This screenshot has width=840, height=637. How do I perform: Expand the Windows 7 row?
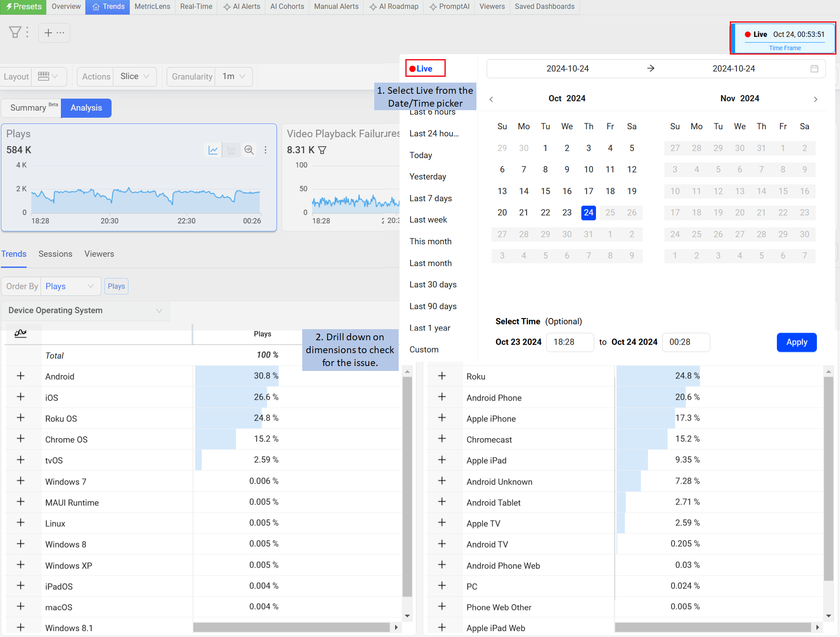(20, 481)
